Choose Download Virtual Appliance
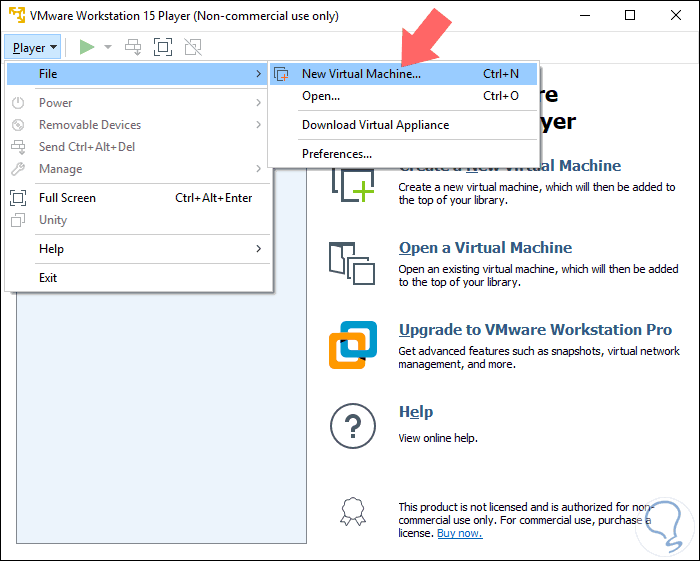Viewport: 700px width, 561px height. pos(404,125)
